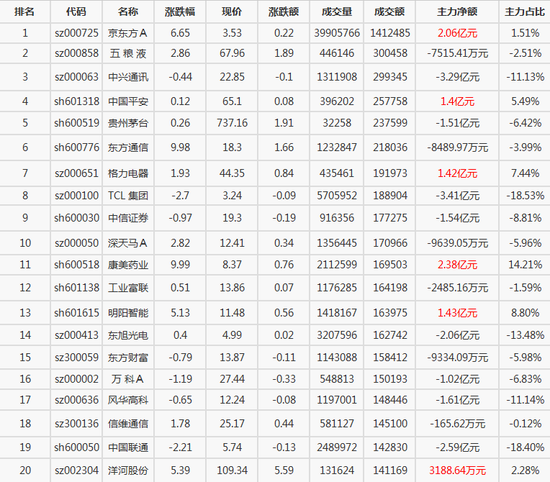Click the -11.14% ratio cell
Screen dimensions: 550x482
pyautogui.click(x=525, y=400)
